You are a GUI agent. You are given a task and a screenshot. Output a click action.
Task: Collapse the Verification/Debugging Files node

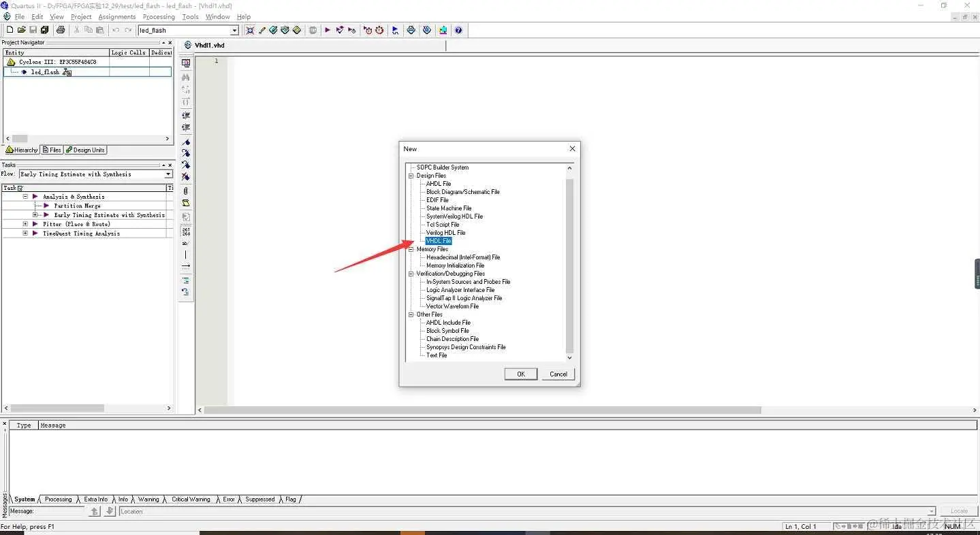pos(411,274)
